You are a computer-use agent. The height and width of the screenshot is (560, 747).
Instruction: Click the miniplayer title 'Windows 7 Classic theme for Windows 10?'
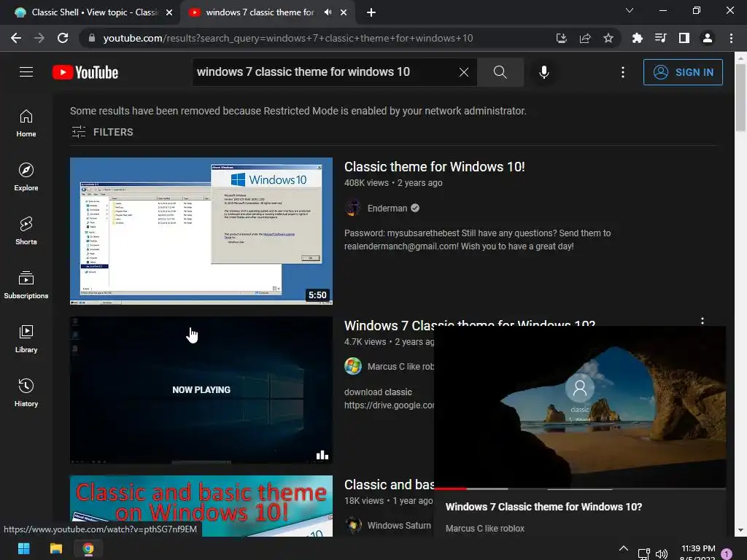coord(543,507)
